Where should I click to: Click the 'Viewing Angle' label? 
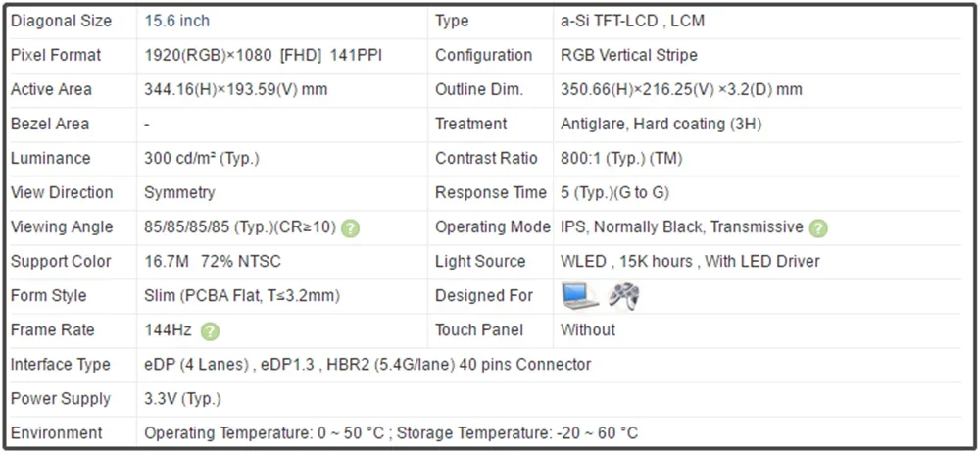(62, 226)
